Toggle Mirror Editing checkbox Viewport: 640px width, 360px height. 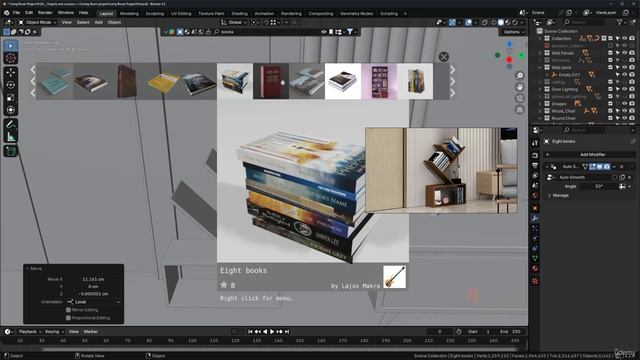(68, 310)
